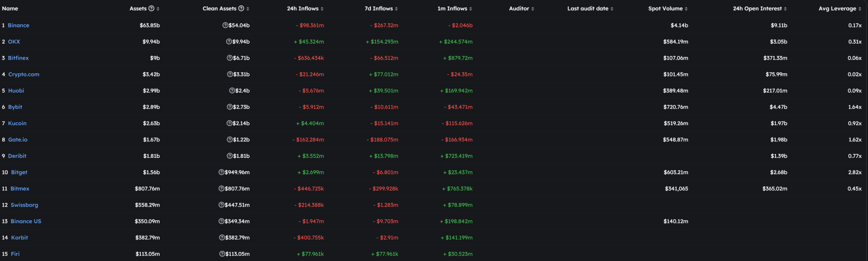Open the Binance exchange link
The width and height of the screenshot is (868, 261).
(x=19, y=25)
